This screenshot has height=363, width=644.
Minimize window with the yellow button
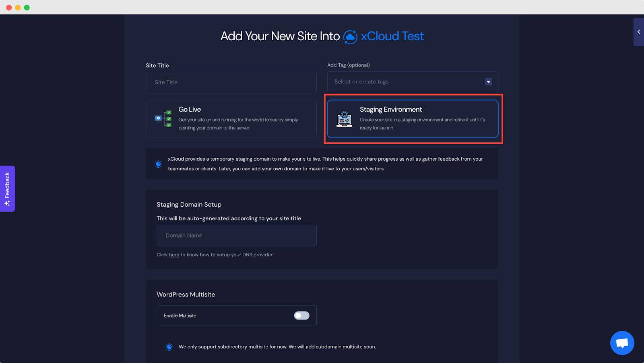coord(18,8)
